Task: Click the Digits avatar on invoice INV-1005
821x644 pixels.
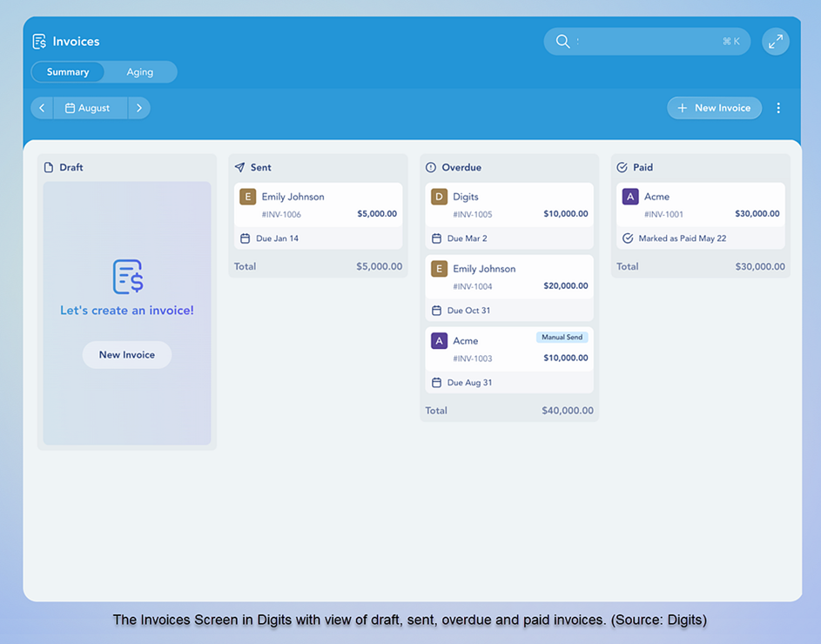Action: pyautogui.click(x=439, y=197)
